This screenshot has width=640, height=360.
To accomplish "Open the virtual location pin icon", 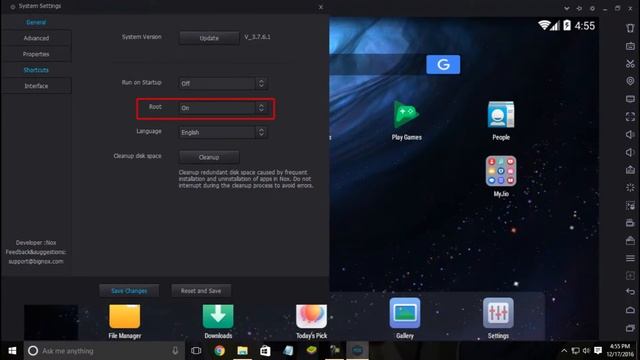I will (630, 81).
